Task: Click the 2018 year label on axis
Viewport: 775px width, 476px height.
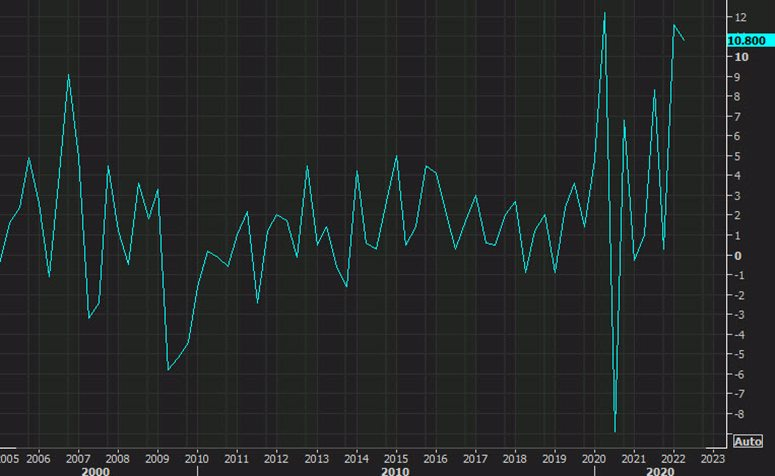Action: (515, 459)
